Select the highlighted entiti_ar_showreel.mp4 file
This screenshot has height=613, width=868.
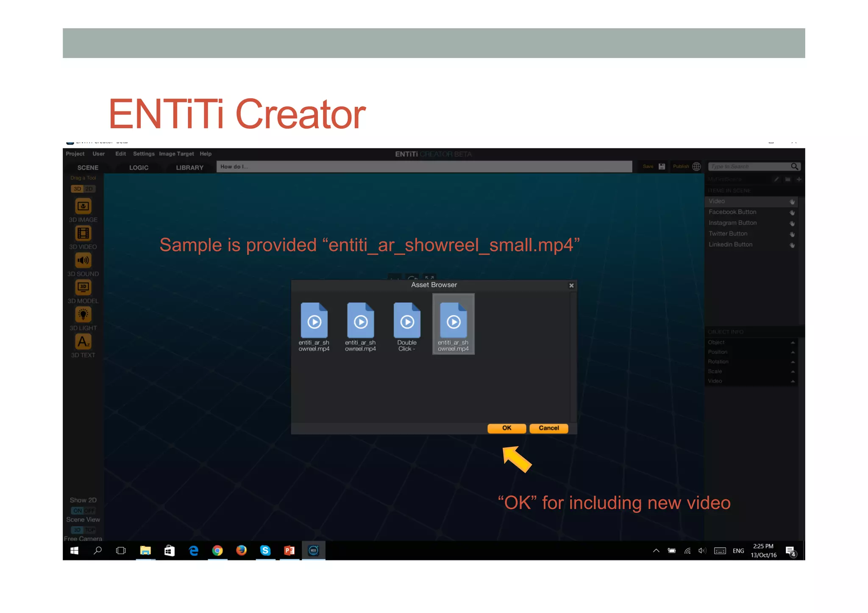pyautogui.click(x=453, y=324)
